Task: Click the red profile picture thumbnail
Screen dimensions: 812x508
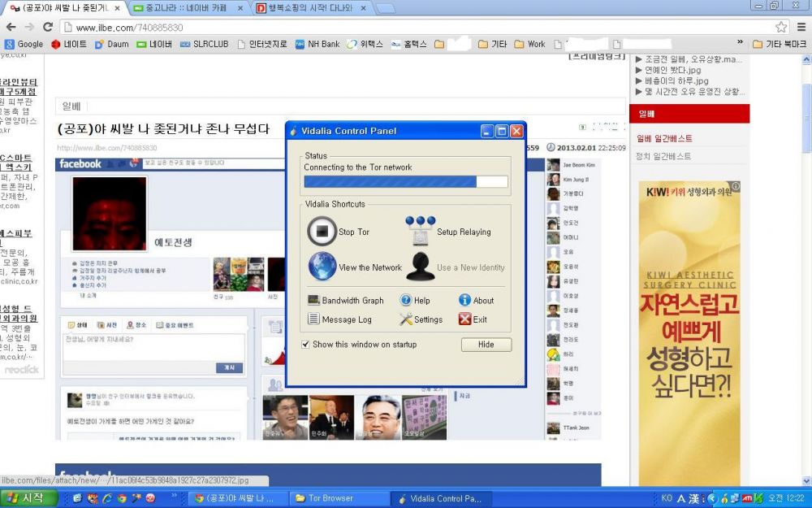Action: pyautogui.click(x=110, y=214)
